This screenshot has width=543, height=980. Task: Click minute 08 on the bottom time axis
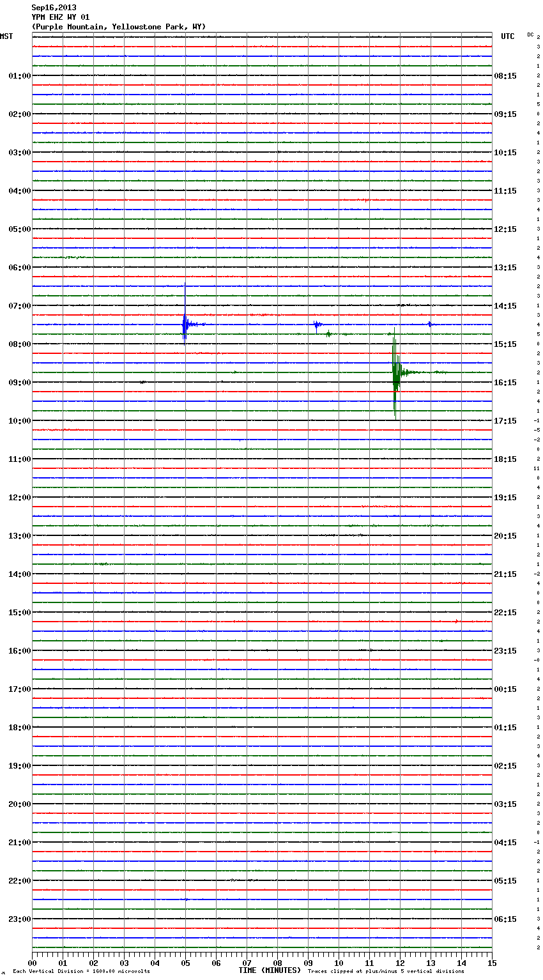277,963
